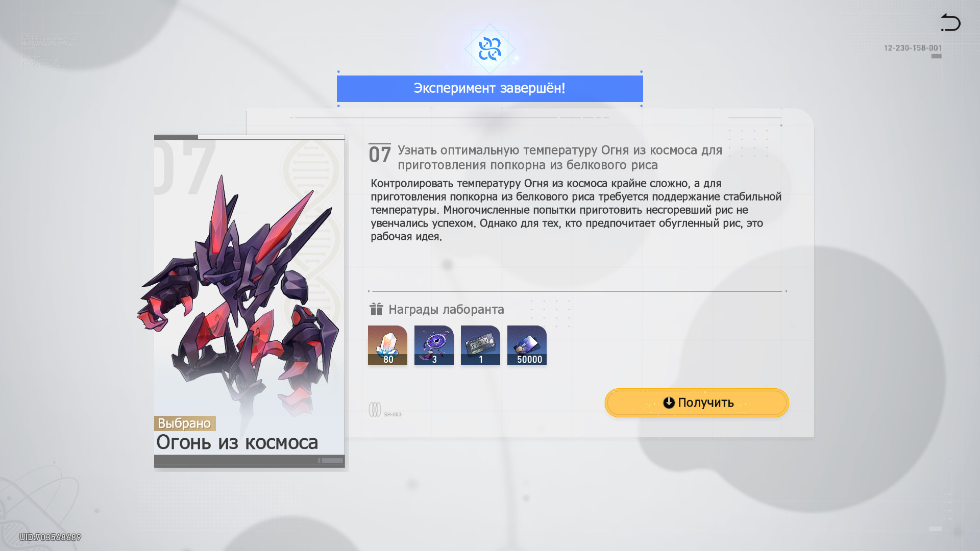Select the Огонь из космоса character card

click(250, 301)
